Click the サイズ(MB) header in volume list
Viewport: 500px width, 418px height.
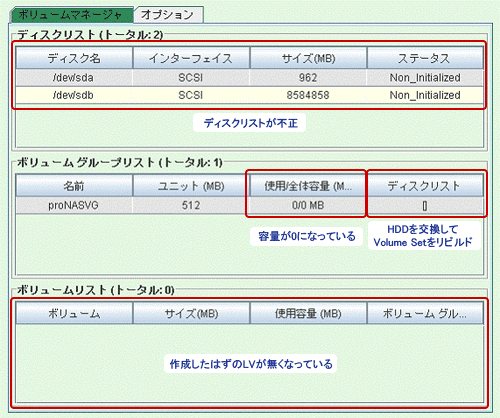coord(191,313)
